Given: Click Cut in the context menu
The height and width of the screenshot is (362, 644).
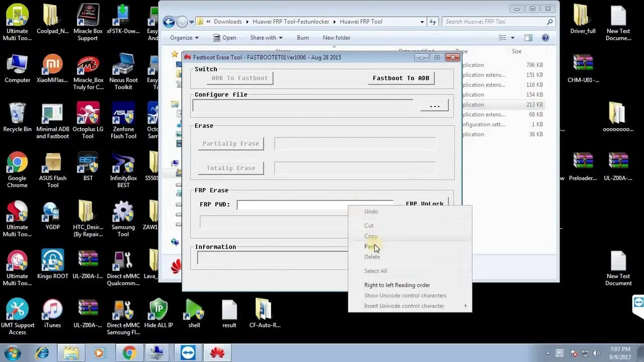Looking at the screenshot, I should point(410,226).
